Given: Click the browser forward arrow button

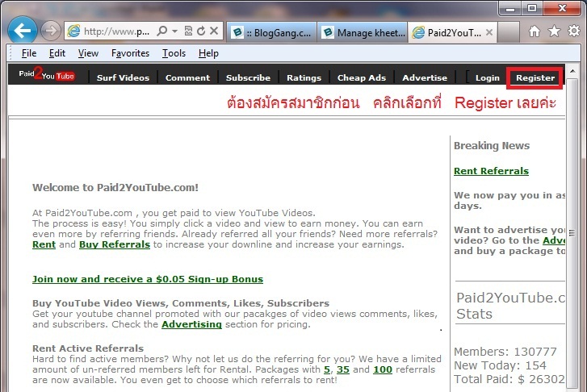Looking at the screenshot, I should coord(51,31).
